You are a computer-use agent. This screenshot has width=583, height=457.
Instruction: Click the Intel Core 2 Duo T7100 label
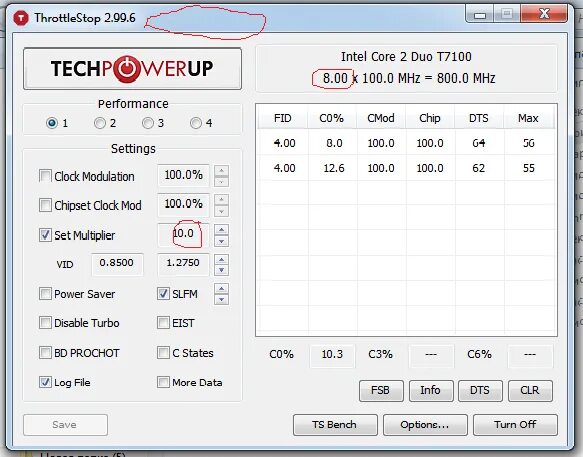[406, 57]
